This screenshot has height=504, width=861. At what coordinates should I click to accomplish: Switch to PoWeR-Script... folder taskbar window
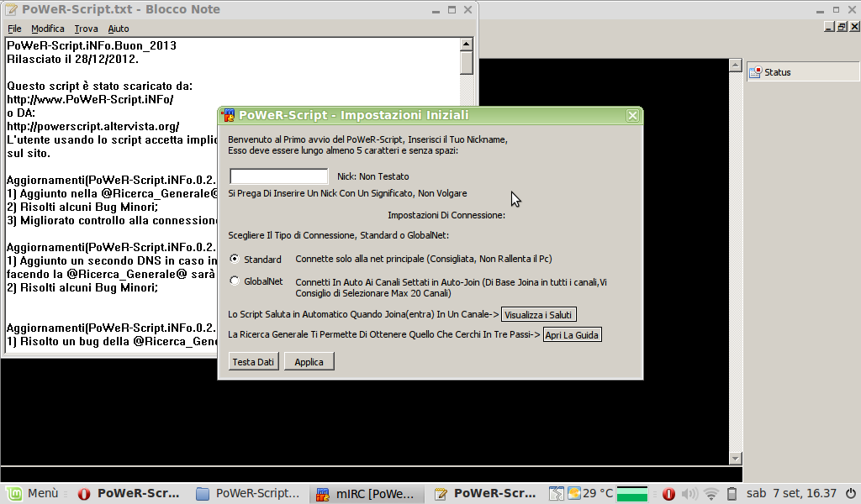tap(248, 494)
